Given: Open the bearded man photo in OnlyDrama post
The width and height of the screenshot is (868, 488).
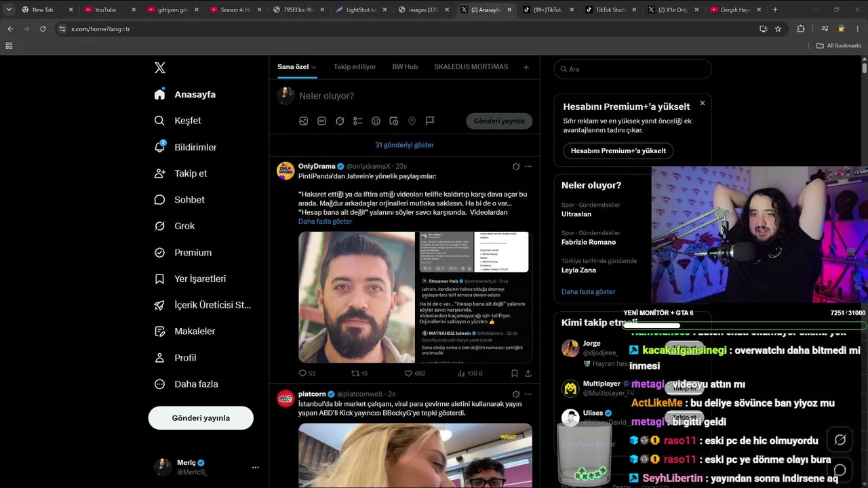Looking at the screenshot, I should pyautogui.click(x=357, y=298).
